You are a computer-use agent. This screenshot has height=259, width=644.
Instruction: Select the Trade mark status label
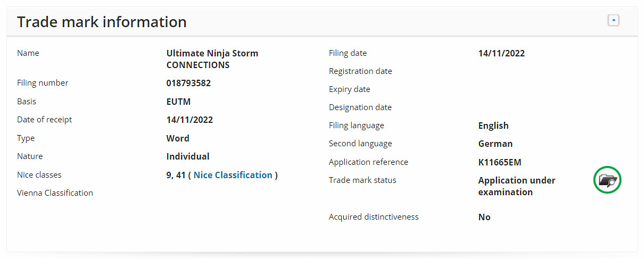point(362,180)
